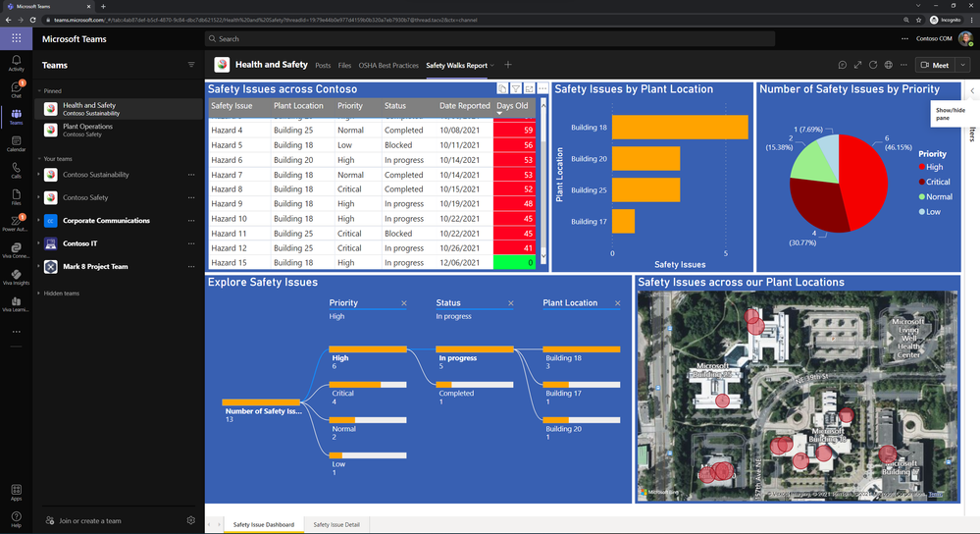980x534 pixels.
Task: Filter by Normal in the Priority legend
Action: 936,197
